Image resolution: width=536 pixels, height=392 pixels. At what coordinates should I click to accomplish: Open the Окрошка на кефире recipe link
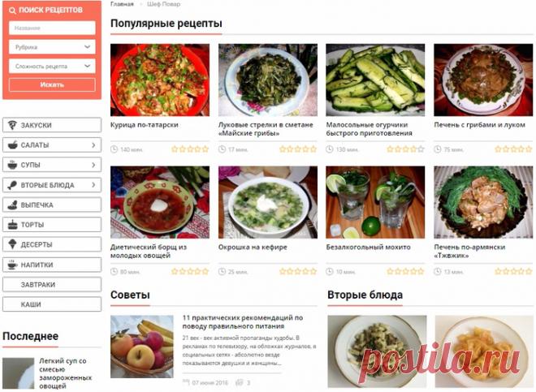coord(253,247)
